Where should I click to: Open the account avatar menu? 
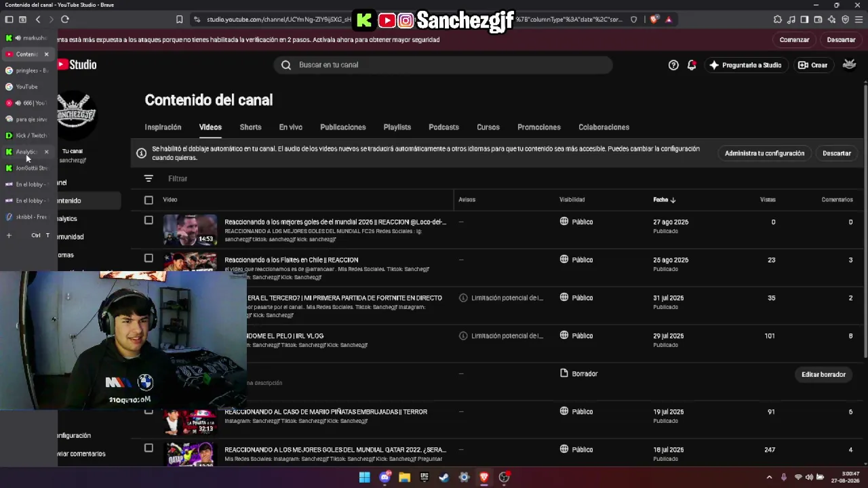click(849, 65)
